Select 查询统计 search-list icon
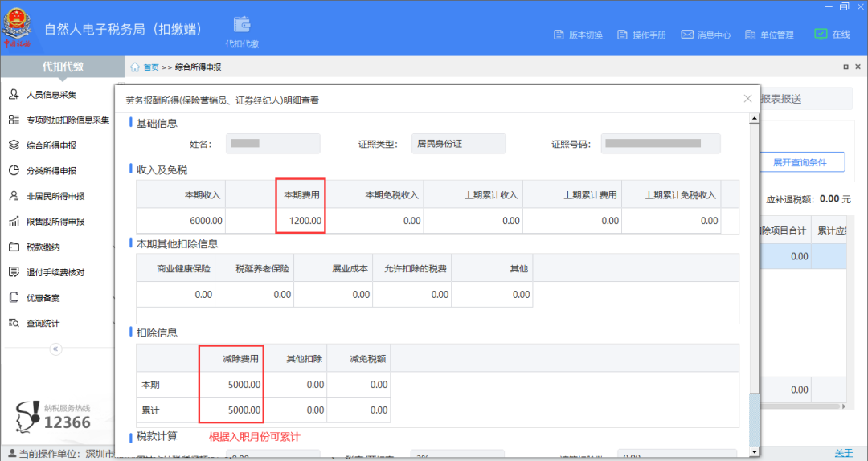This screenshot has width=868, height=461. point(14,323)
